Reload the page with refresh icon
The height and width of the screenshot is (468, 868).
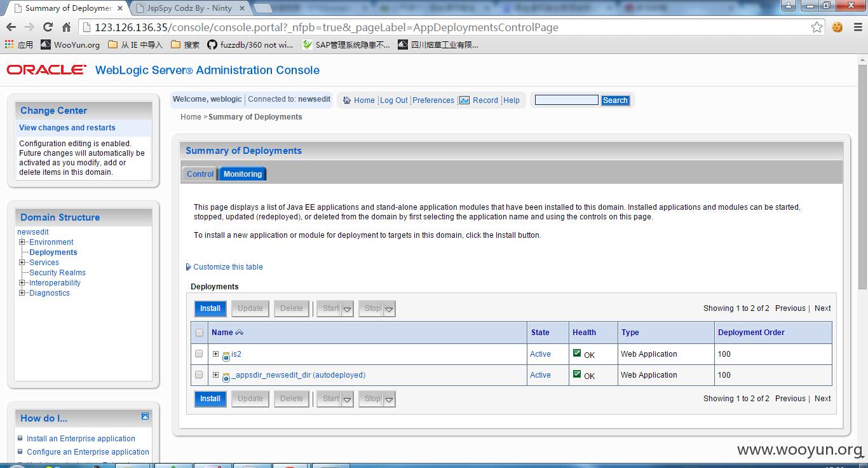tap(48, 27)
